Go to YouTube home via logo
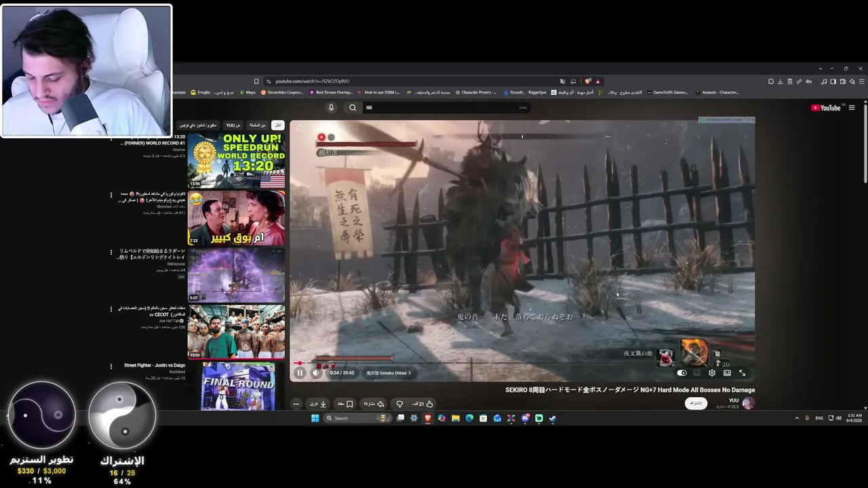The image size is (868, 488). pyautogui.click(x=826, y=108)
